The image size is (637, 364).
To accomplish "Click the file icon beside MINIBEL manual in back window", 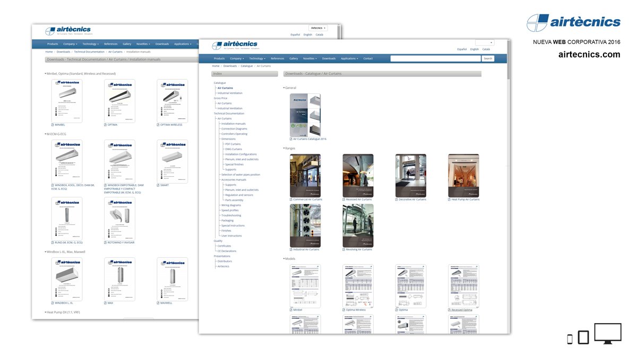I will (x=53, y=125).
